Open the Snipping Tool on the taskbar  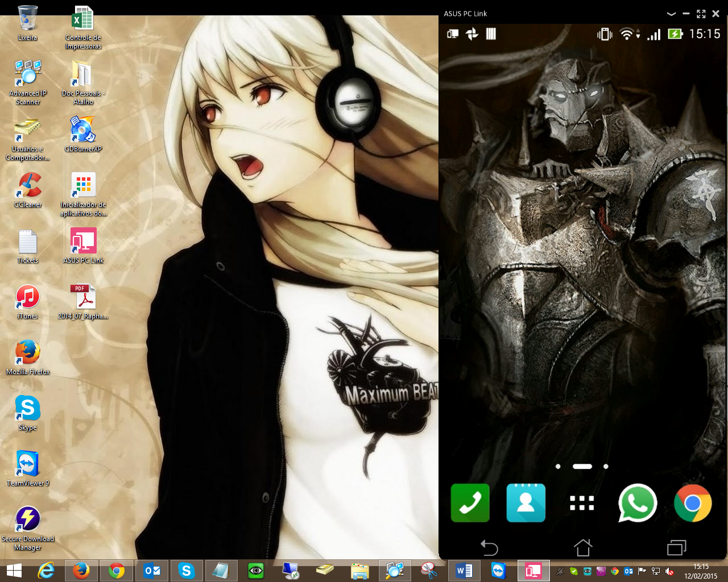pyautogui.click(x=429, y=571)
